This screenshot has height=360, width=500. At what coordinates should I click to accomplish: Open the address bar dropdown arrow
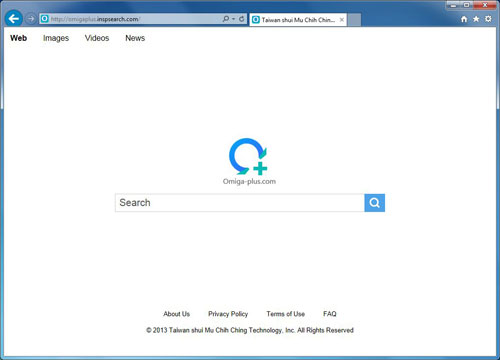[233, 19]
